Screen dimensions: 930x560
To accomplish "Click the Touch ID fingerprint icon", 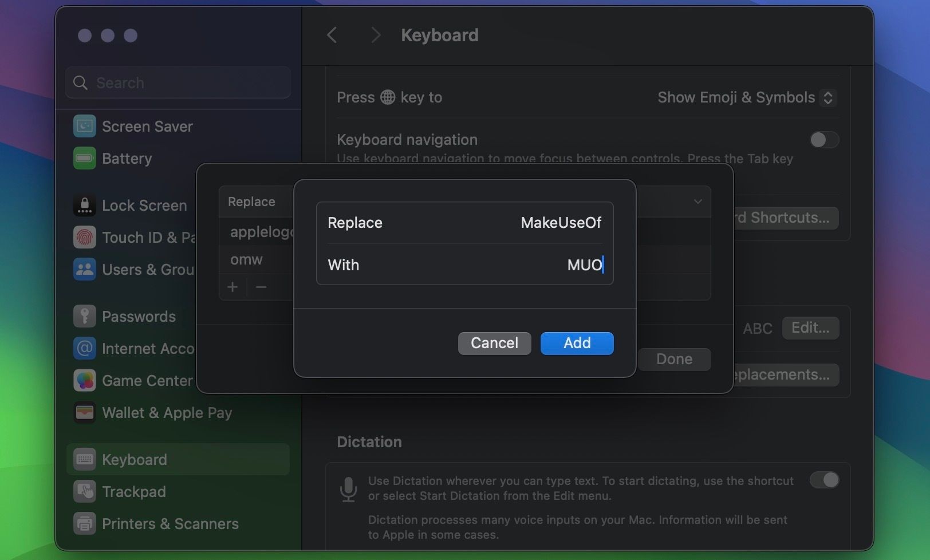I will coord(84,238).
